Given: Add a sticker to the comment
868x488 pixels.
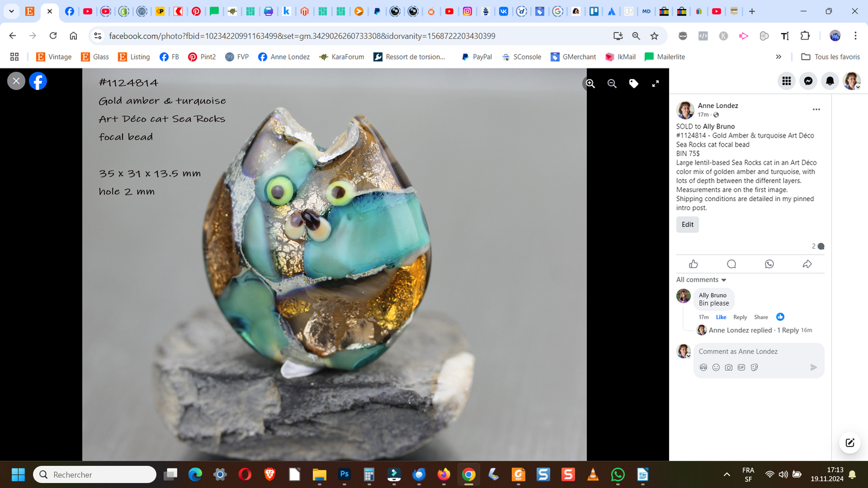Looking at the screenshot, I should (754, 367).
